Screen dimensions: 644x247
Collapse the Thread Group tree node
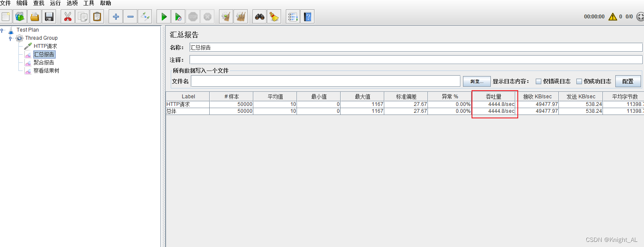point(10,38)
